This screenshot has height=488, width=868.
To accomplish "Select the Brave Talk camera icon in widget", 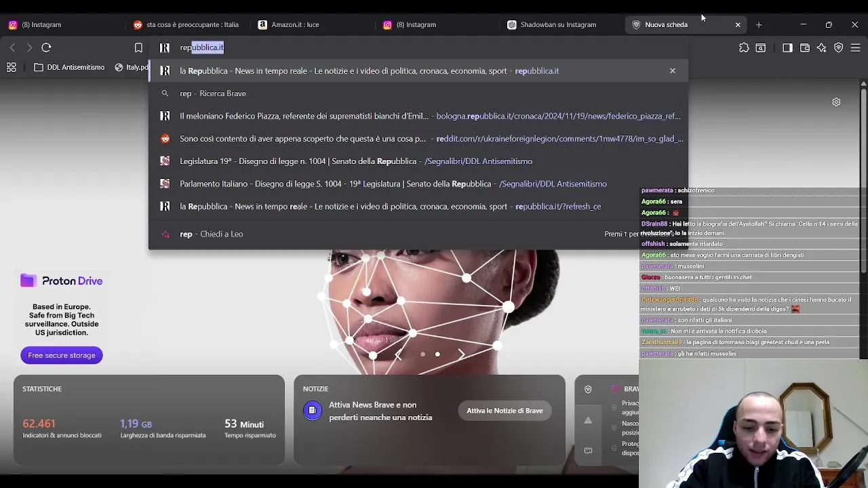I will [588, 450].
